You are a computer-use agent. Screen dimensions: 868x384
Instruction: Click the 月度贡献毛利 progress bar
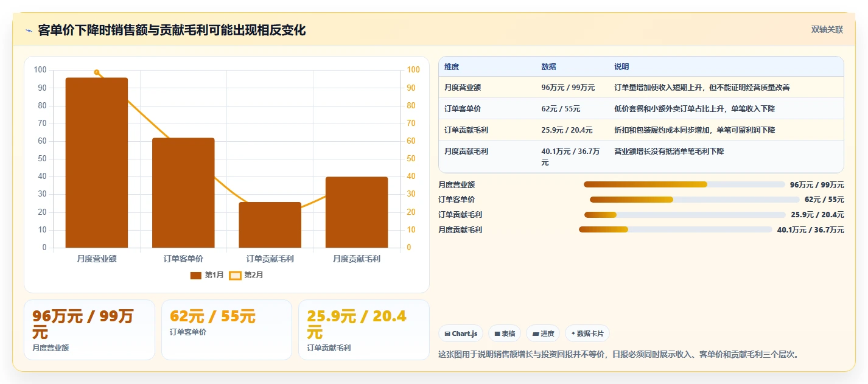(x=676, y=230)
